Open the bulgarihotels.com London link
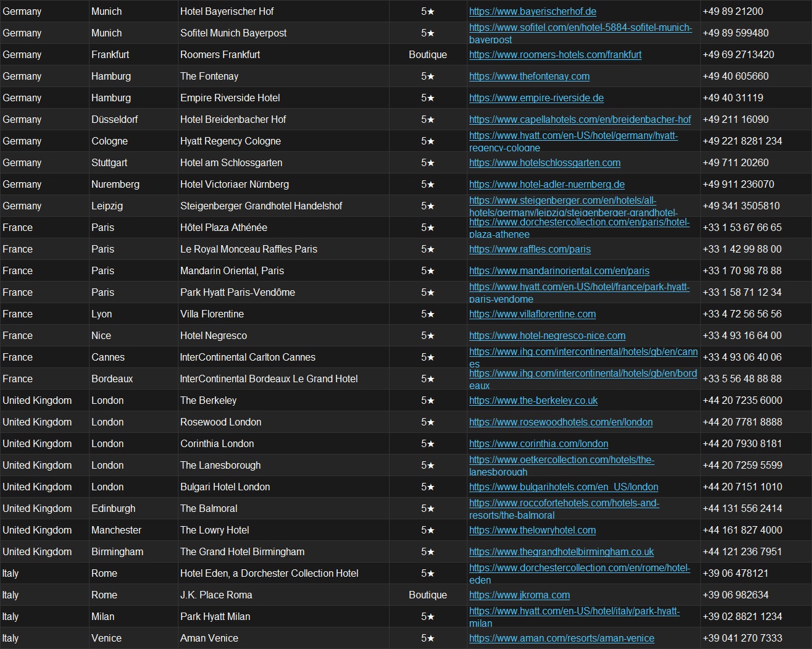This screenshot has width=812, height=649. [564, 487]
